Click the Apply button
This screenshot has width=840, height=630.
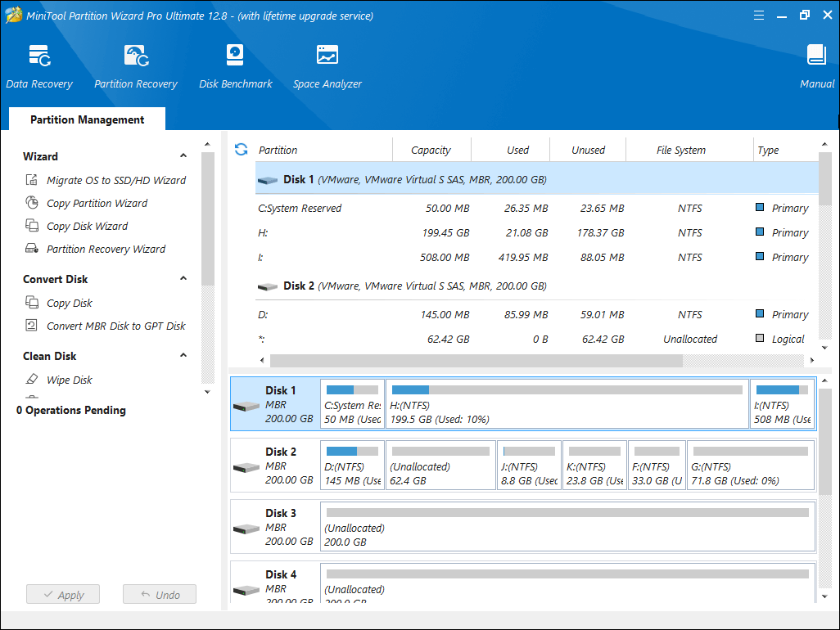(x=63, y=594)
